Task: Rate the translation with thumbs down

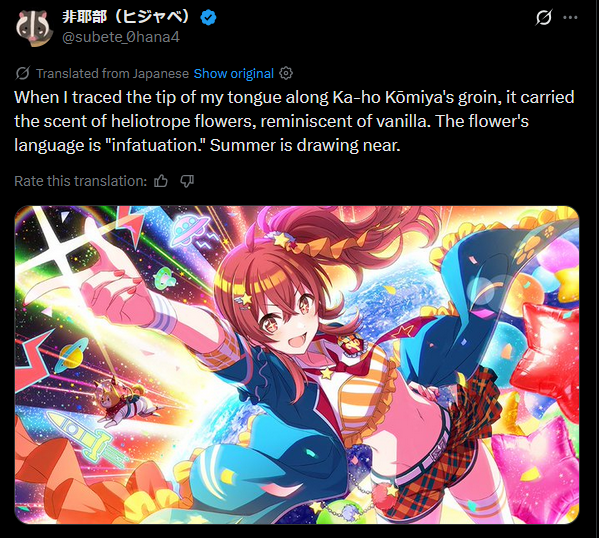Action: [187, 181]
